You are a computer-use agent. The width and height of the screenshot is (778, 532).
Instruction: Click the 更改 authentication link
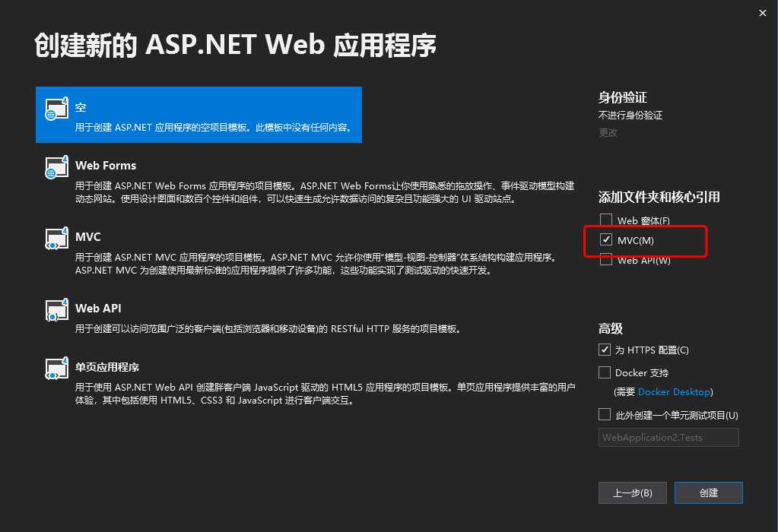click(608, 132)
